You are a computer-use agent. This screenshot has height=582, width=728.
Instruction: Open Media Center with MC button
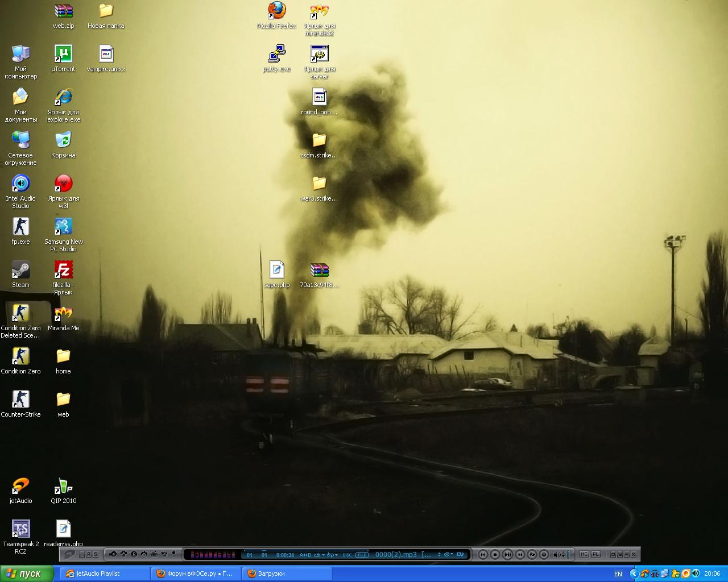coord(584,555)
